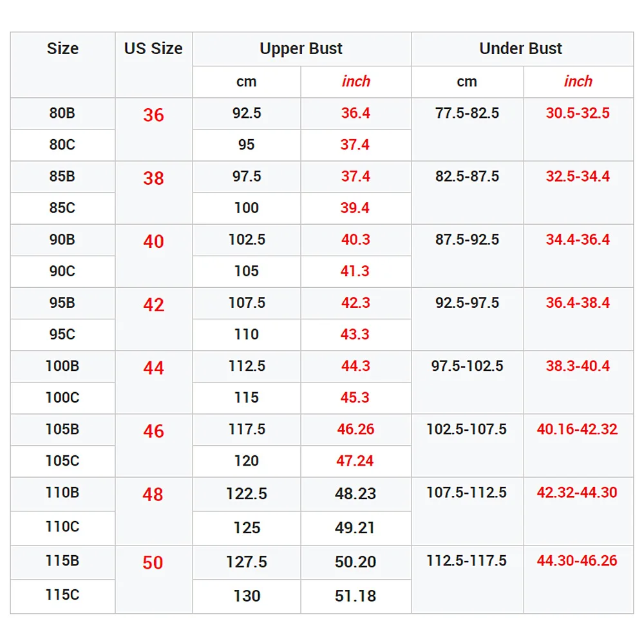
Task: Select the 77.5-82.5 under bust range
Action: pos(467,113)
